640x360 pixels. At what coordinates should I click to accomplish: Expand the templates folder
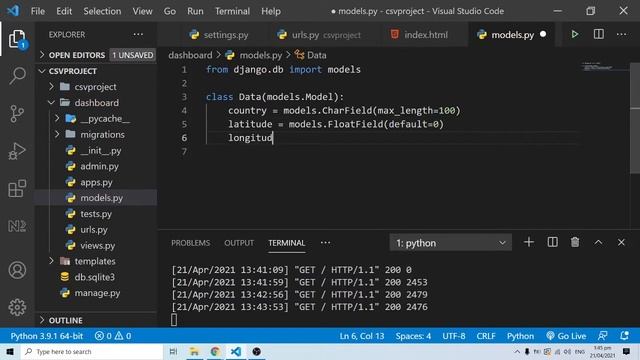click(96, 261)
